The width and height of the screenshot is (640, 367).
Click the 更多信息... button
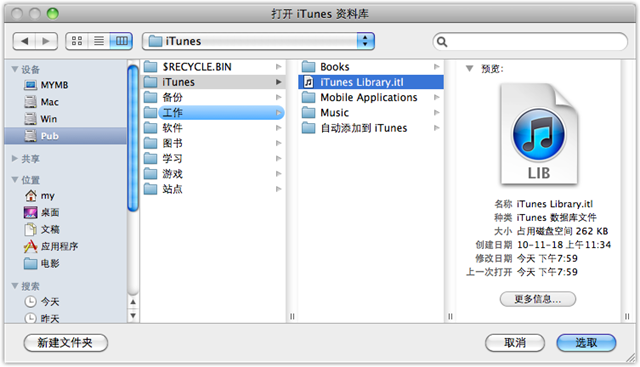[x=538, y=299]
